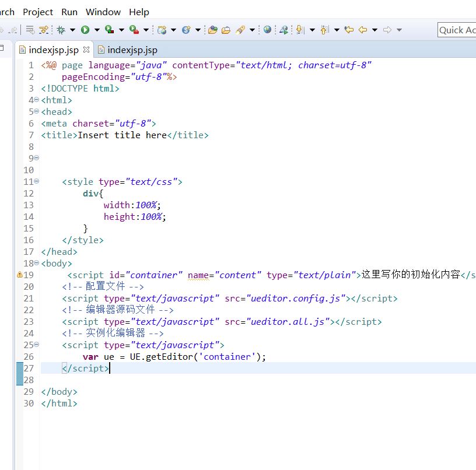The image size is (476, 470).
Task: Open dropdown next to Previous Annotation icon
Action: pyautogui.click(x=337, y=30)
